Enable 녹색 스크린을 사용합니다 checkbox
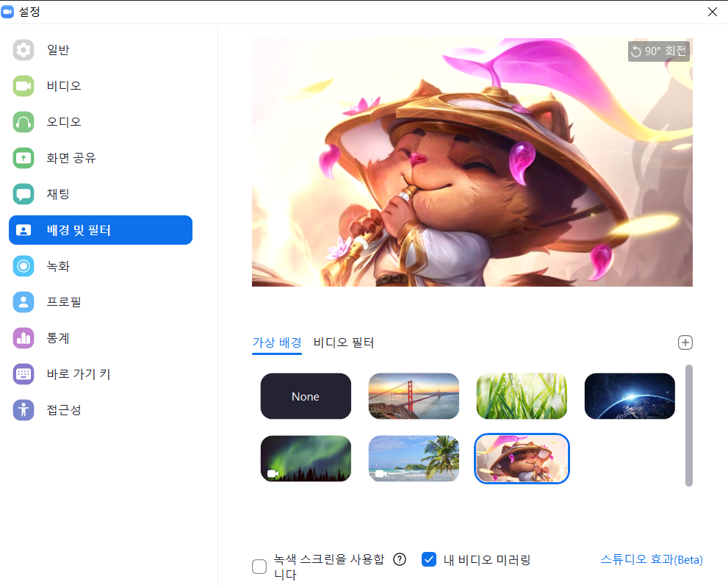Image resolution: width=728 pixels, height=585 pixels. tap(259, 567)
